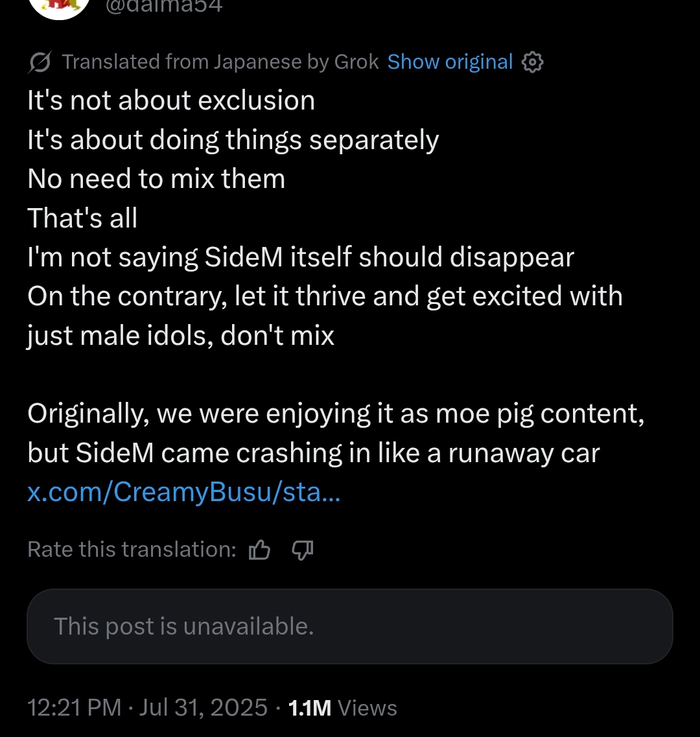View the 1.1M Views analytics
This screenshot has width=700, height=737.
(343, 708)
